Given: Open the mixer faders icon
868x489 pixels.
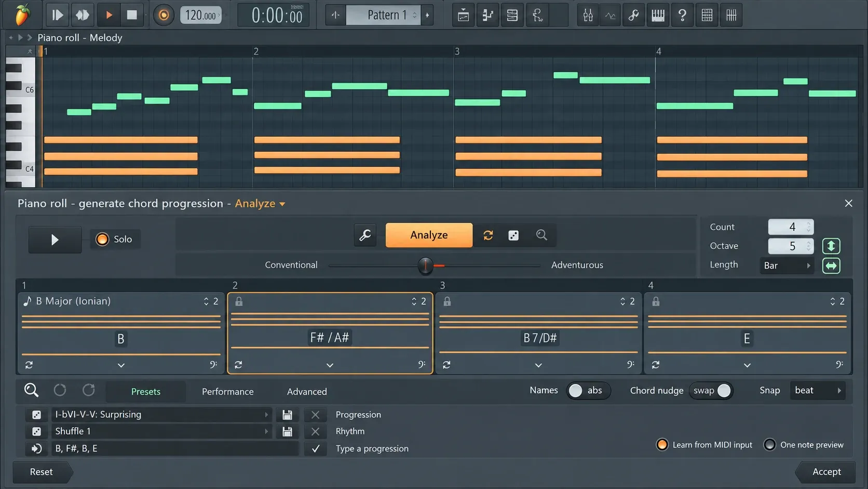Looking at the screenshot, I should [588, 15].
